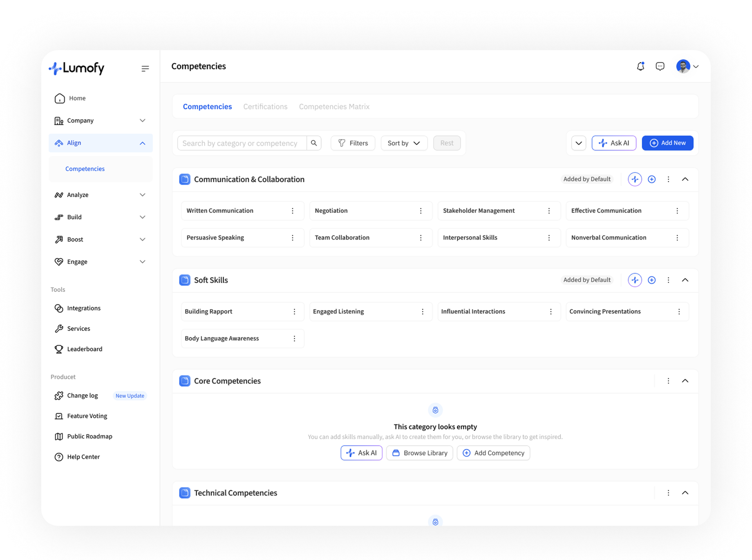Expand the Company sidebar section
The width and height of the screenshot is (752, 560).
point(143,120)
